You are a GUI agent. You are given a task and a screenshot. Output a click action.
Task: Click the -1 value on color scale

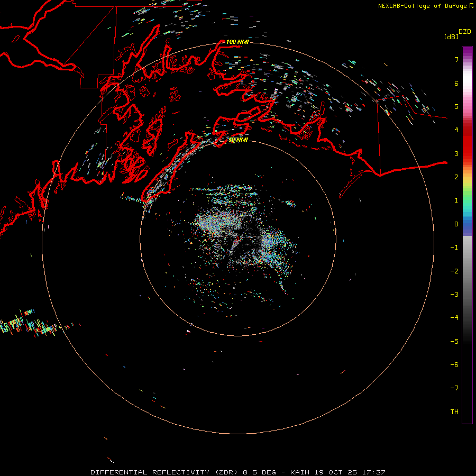454,248
